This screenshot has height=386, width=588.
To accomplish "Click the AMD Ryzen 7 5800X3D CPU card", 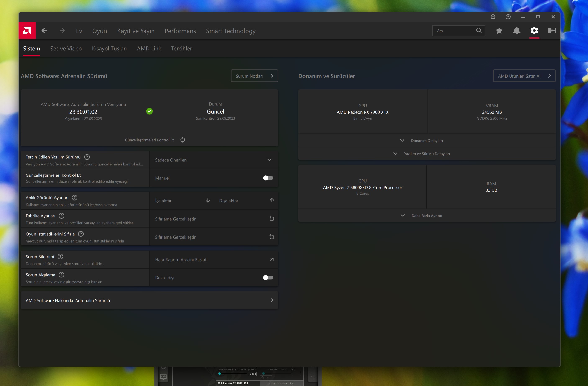I will click(362, 187).
